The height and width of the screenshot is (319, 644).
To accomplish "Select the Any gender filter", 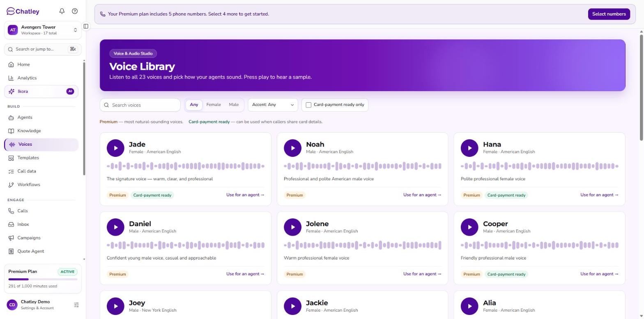I will coord(194,105).
